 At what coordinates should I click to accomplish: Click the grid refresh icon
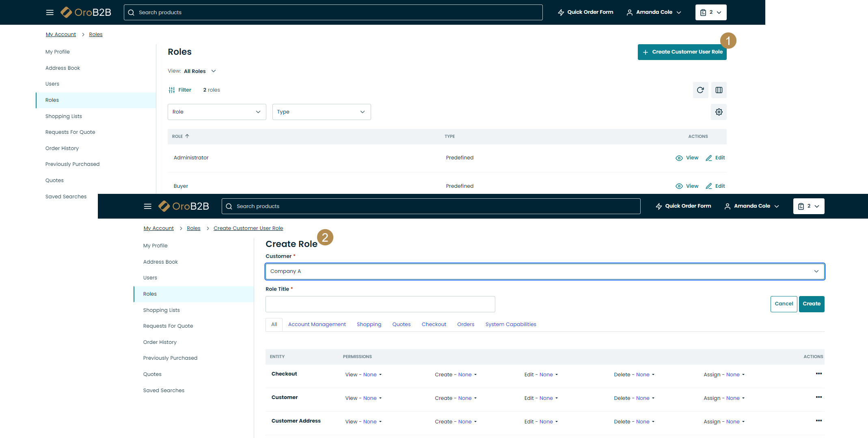click(x=700, y=90)
